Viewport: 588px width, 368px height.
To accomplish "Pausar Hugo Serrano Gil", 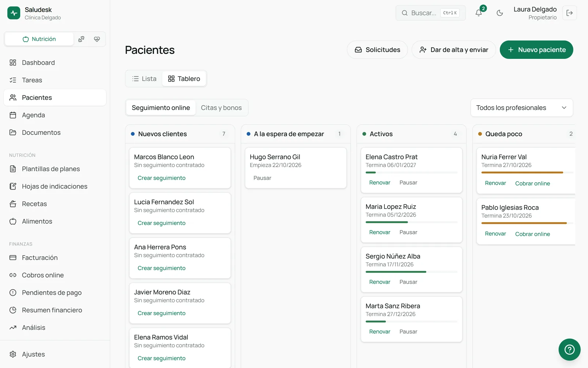I will [262, 178].
